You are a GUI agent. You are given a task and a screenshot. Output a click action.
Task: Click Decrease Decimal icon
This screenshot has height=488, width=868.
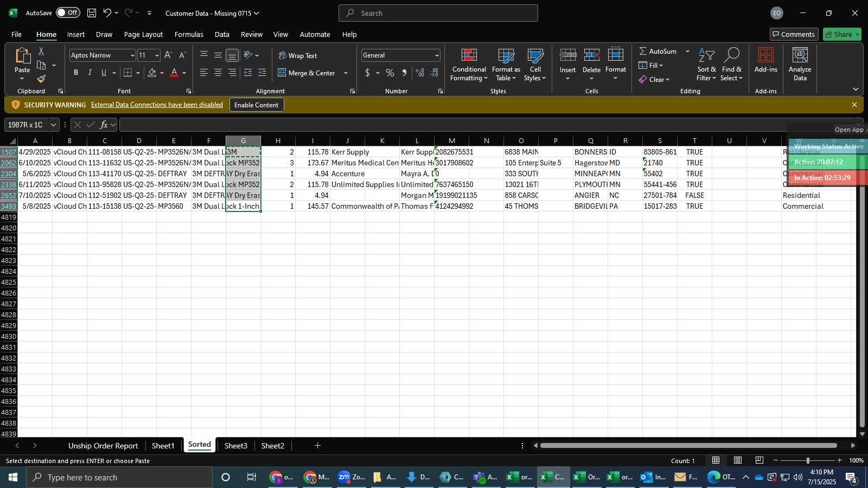point(434,73)
